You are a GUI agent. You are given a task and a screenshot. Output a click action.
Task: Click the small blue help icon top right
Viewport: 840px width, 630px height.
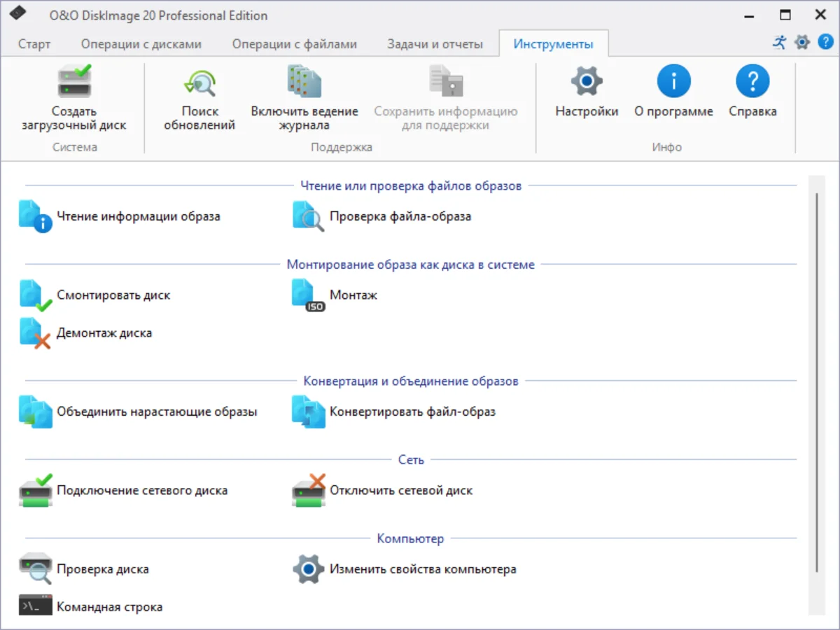pyautogui.click(x=825, y=42)
